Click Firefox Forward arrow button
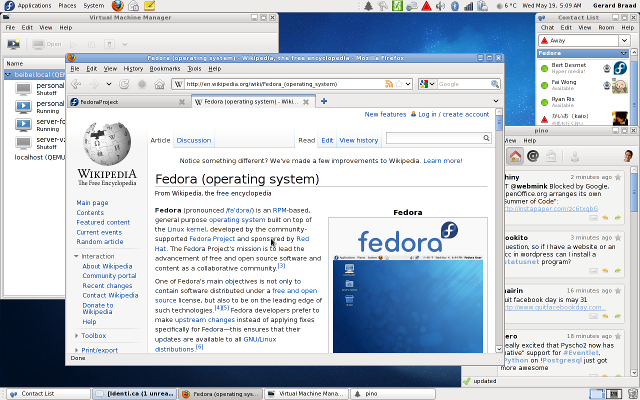The image size is (640, 400). point(94,84)
